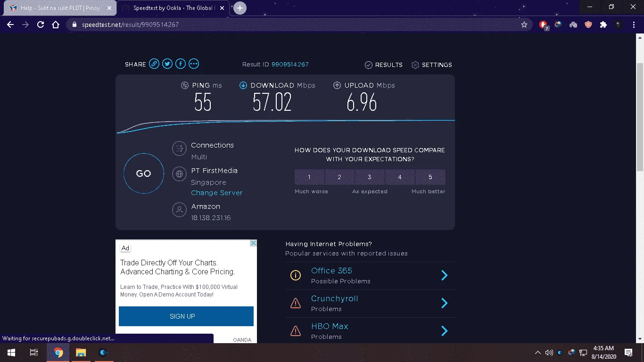Click the address bar URL
The height and width of the screenshot is (362, 644).
coord(130,25)
